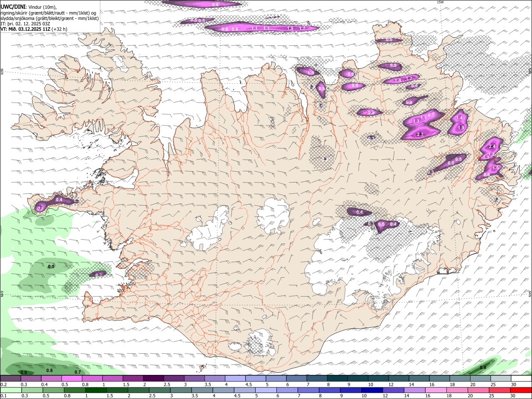Click the 15W longitude label at top

coord(441,2)
